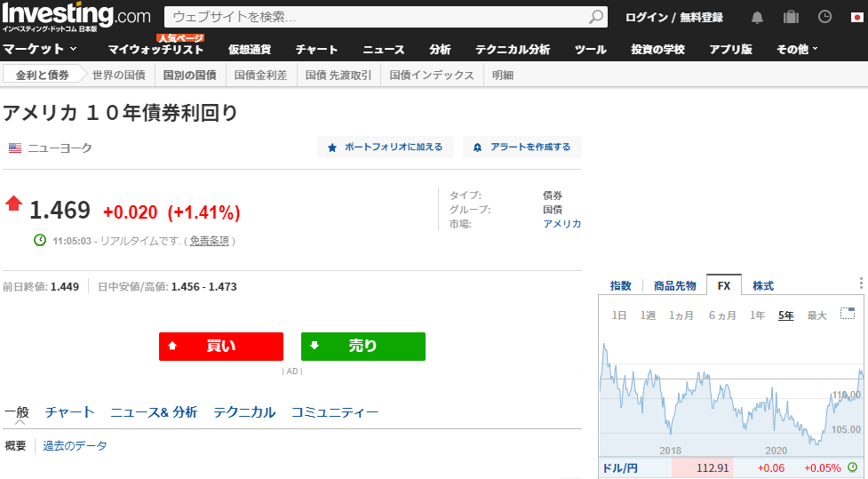Click 金利と債券 breadcrumb
The width and height of the screenshot is (868, 479).
click(43, 75)
